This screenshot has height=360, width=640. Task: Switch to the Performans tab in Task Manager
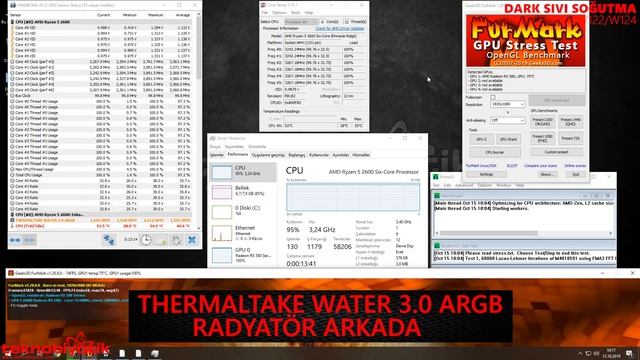point(238,155)
